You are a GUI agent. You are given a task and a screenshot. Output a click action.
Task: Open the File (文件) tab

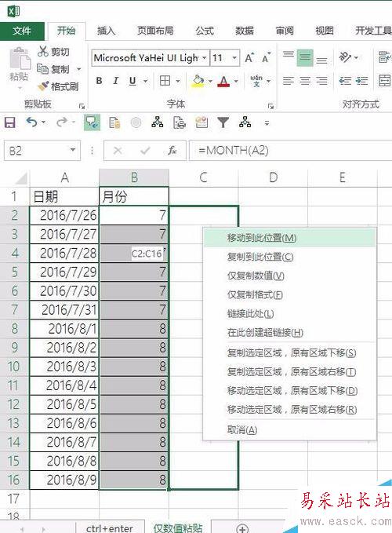coord(22,31)
